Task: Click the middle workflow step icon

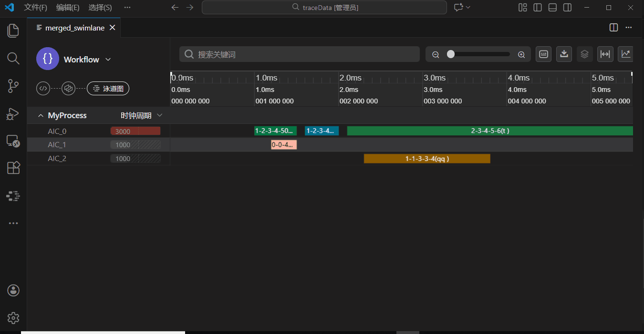Action: [x=69, y=88]
